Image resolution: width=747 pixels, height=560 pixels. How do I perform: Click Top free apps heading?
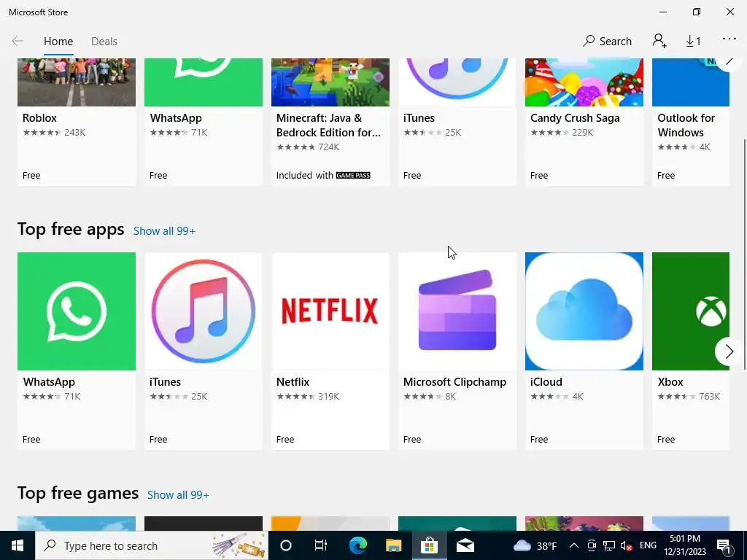pos(71,229)
